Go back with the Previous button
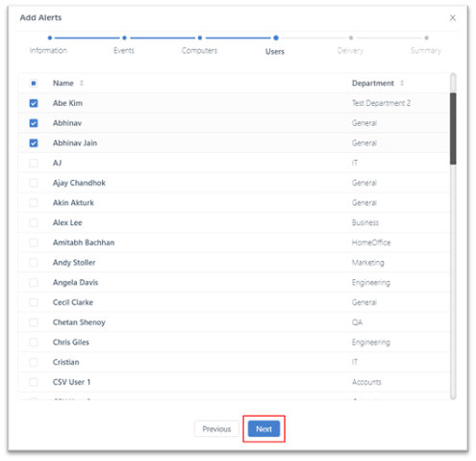Image resolution: width=476 pixels, height=461 pixels. pos(216,429)
